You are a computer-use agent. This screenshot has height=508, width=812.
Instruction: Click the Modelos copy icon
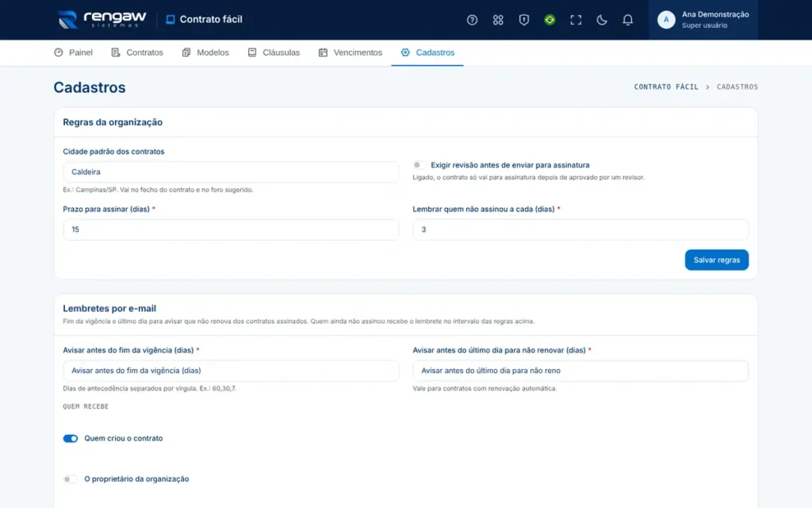(x=186, y=52)
